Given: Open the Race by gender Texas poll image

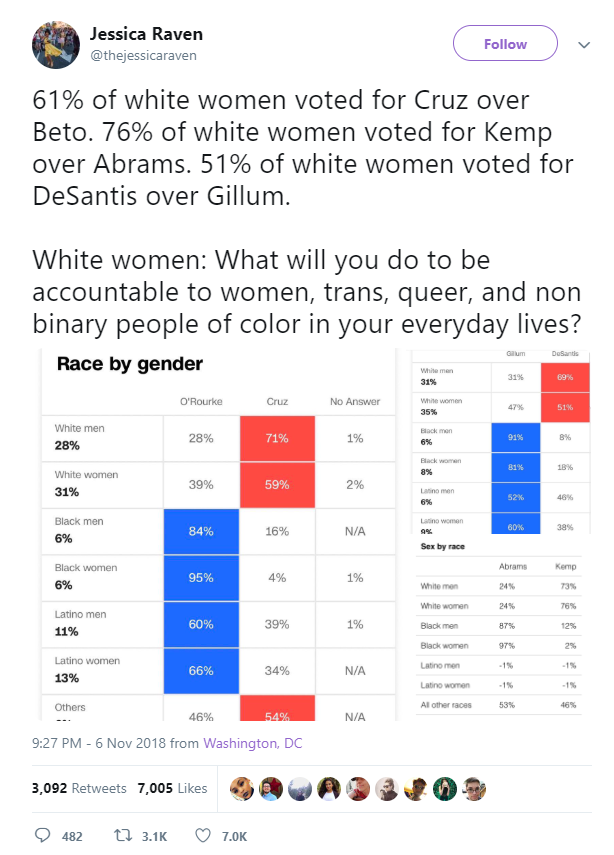Looking at the screenshot, I should (218, 535).
